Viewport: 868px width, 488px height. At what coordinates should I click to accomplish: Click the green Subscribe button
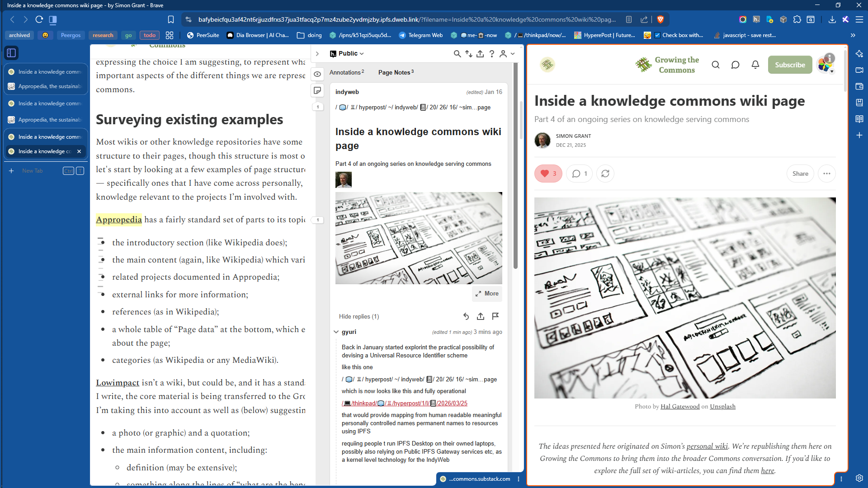[x=789, y=65]
